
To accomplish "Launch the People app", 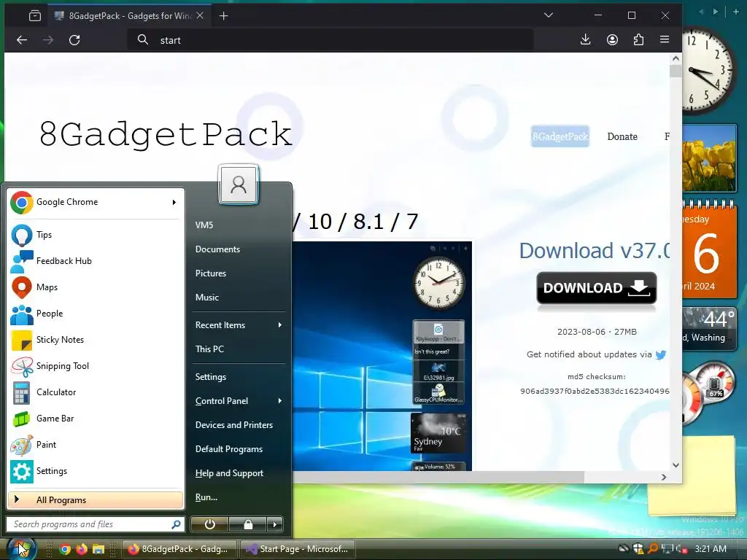I will pos(96,314).
